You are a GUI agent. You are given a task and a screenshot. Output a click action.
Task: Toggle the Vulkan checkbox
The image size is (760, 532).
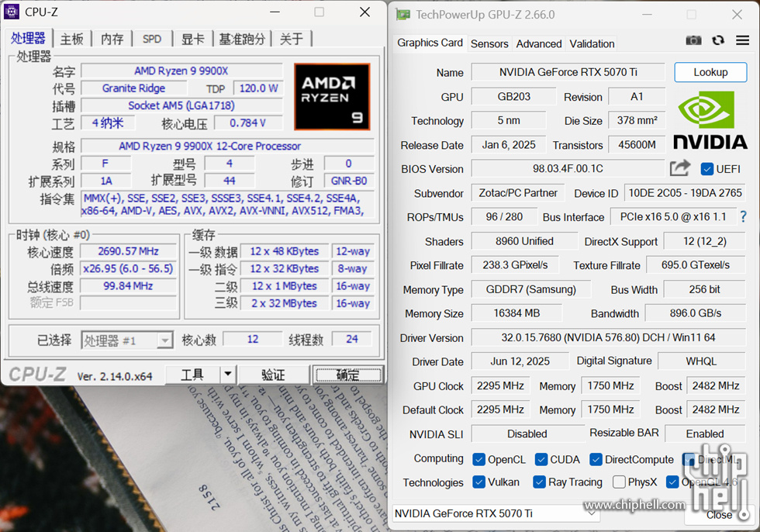pos(478,482)
